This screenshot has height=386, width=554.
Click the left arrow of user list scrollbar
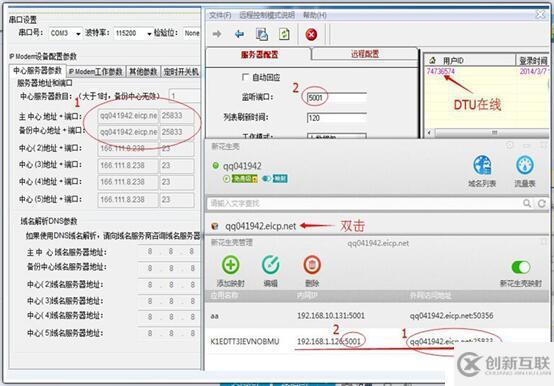pyautogui.click(x=429, y=133)
